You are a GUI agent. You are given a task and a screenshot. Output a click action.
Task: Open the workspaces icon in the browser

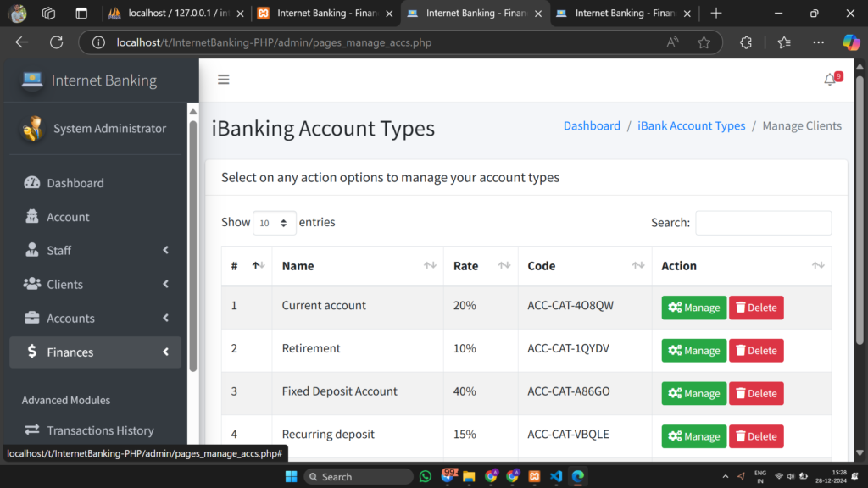(x=48, y=13)
